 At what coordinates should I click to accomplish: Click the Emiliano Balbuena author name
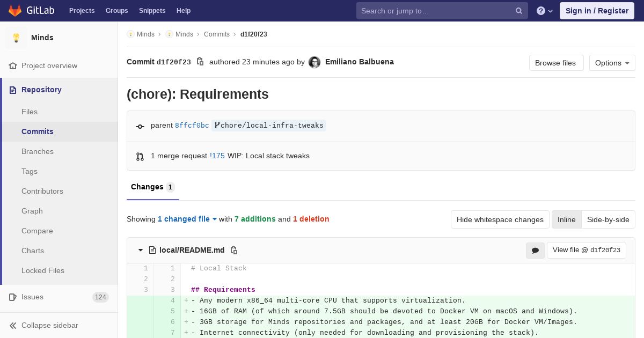(360, 62)
